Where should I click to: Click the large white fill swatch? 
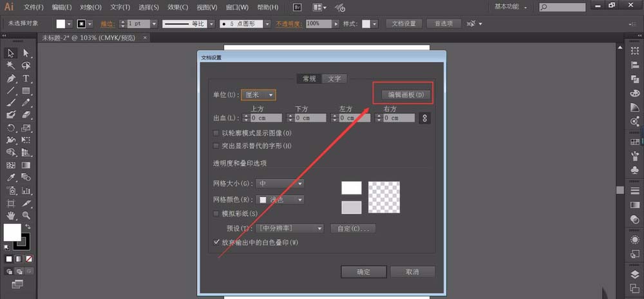[x=12, y=232]
